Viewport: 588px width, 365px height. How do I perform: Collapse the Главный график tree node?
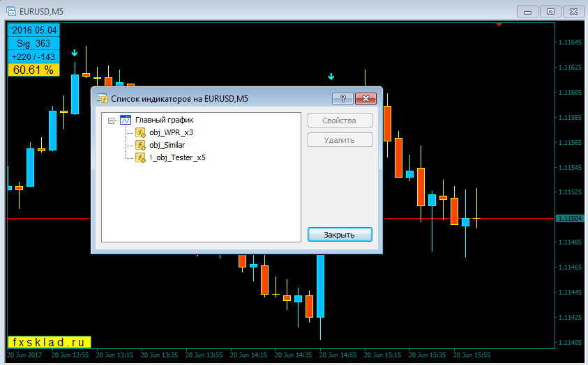pos(111,121)
